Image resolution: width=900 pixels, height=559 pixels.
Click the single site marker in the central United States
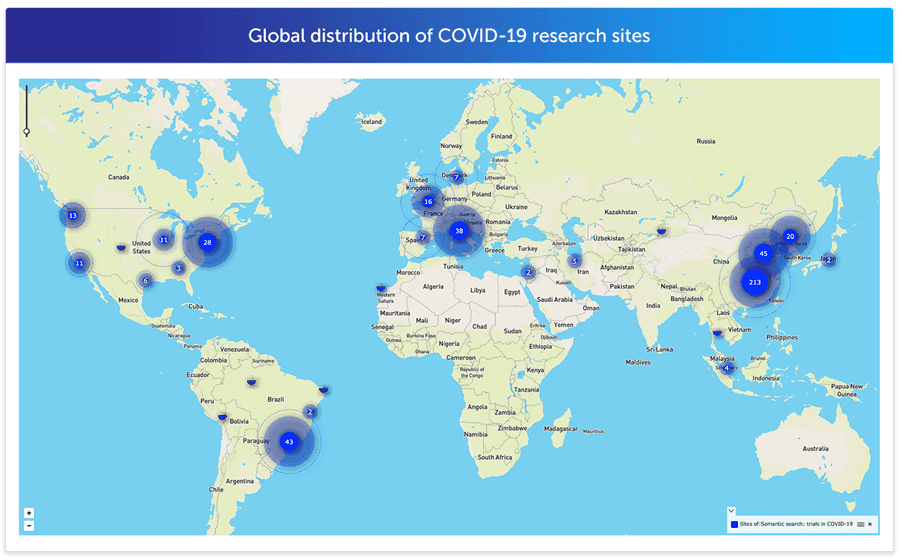(x=121, y=247)
